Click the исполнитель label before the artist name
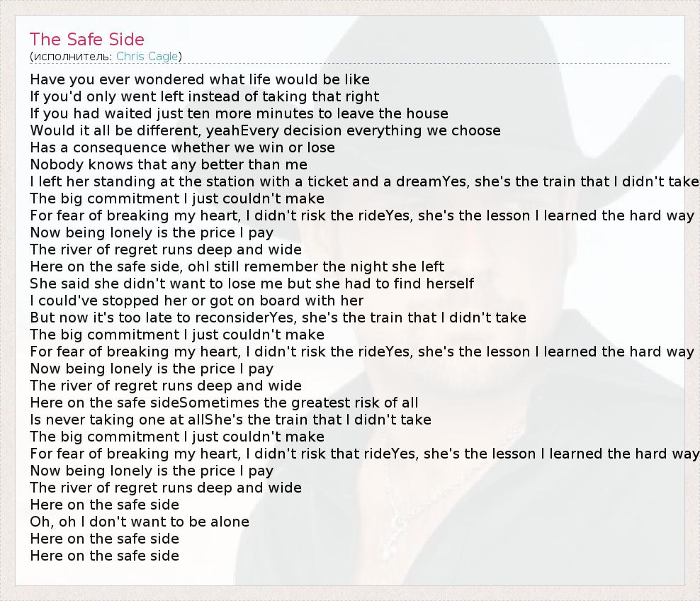 click(72, 57)
